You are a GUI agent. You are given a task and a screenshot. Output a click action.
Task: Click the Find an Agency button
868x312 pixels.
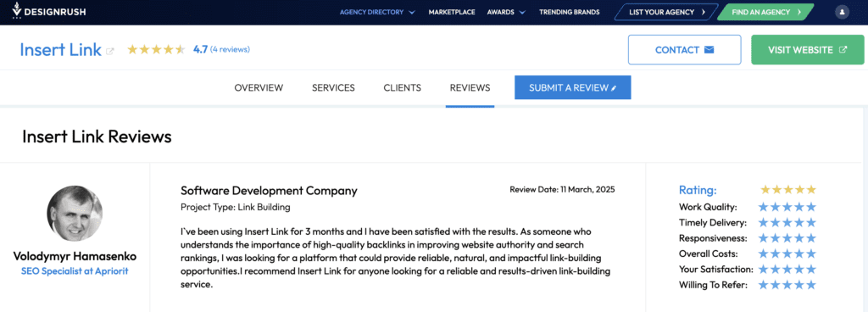[x=765, y=12]
